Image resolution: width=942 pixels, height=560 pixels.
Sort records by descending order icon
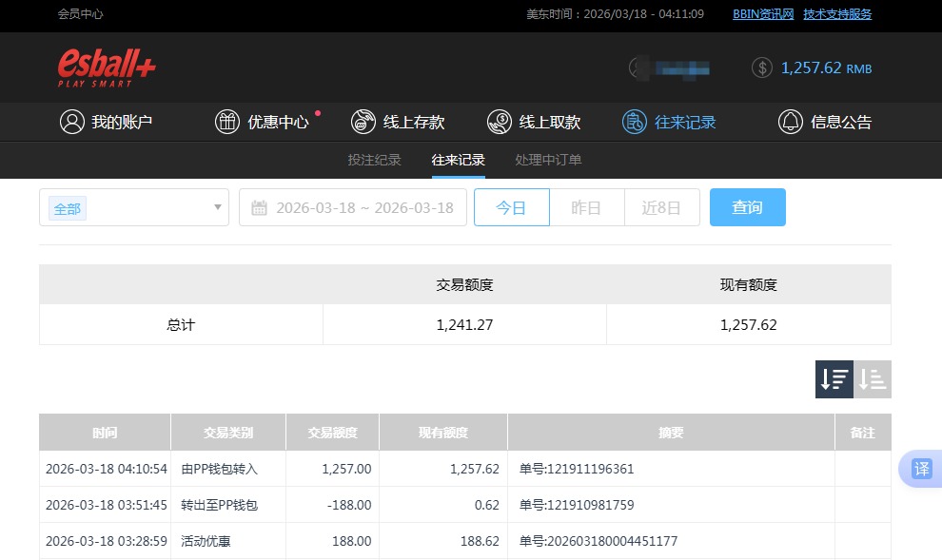[x=834, y=378]
